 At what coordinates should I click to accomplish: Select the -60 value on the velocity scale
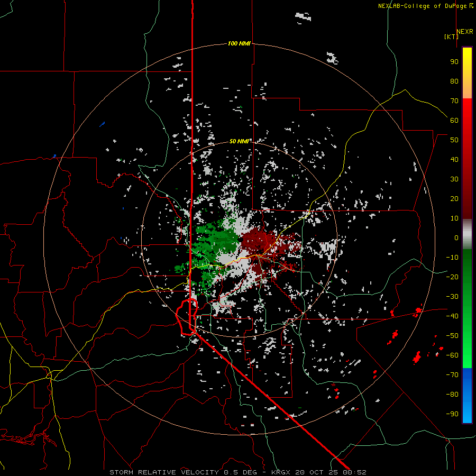click(452, 355)
